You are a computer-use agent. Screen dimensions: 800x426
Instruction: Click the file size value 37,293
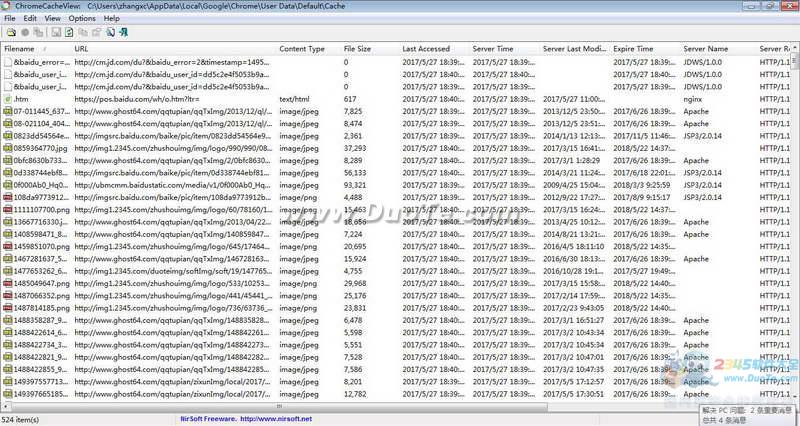[x=355, y=148]
